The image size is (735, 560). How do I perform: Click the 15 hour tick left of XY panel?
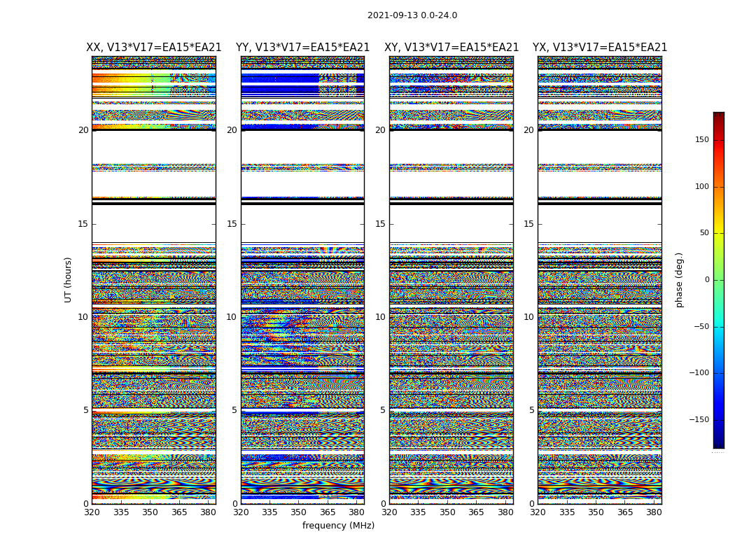click(x=381, y=224)
